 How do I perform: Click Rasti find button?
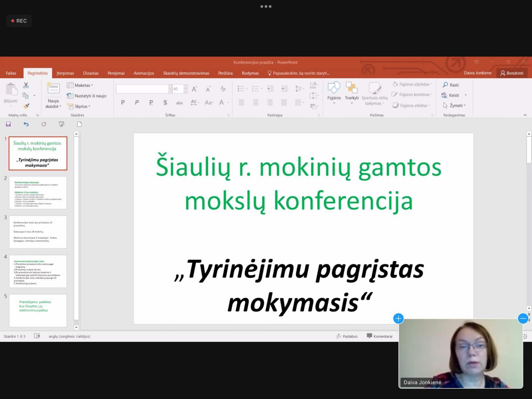point(451,85)
